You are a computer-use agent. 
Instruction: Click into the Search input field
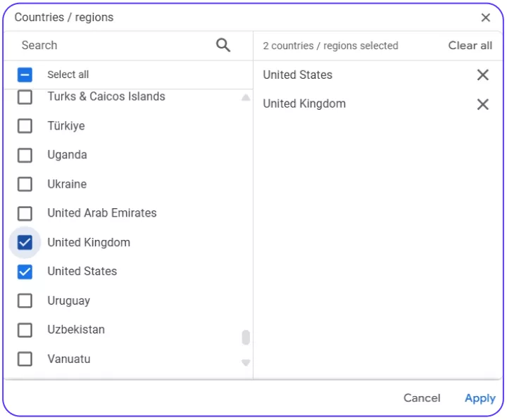tap(116, 45)
